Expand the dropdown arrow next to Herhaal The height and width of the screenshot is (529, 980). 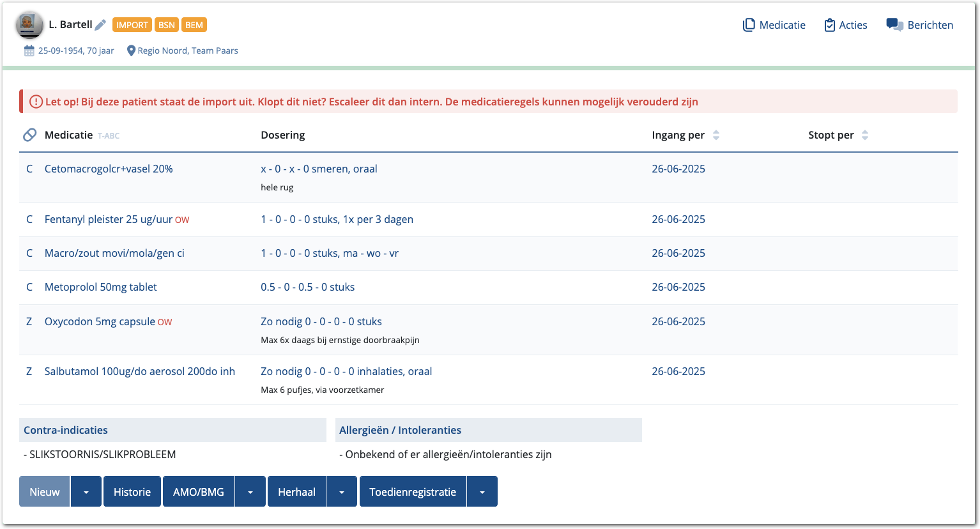pyautogui.click(x=342, y=492)
